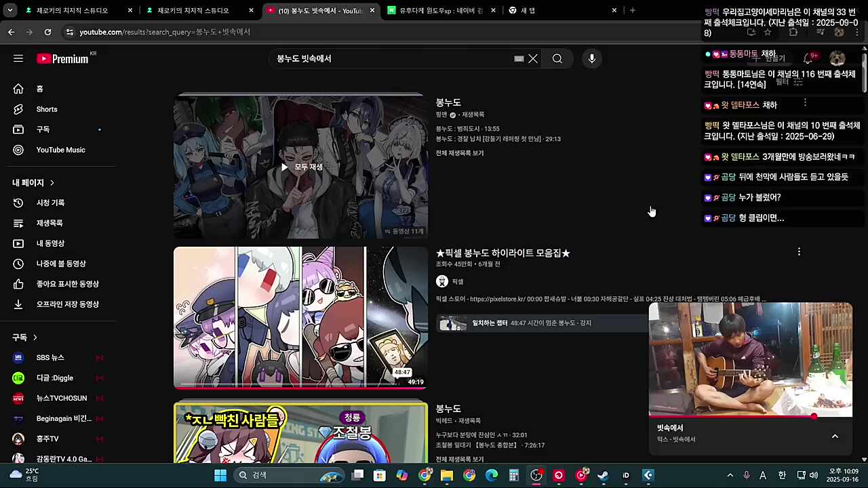Expand the miniplayer with chevron

[x=835, y=436]
